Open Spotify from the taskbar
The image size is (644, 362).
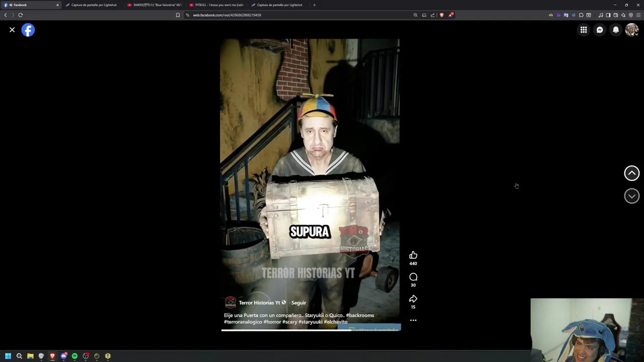click(74, 356)
